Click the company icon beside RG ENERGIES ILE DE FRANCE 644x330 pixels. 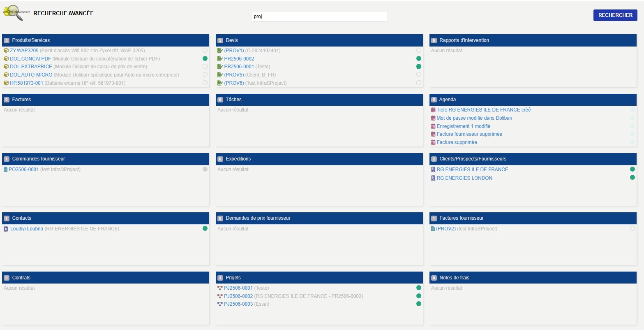[x=433, y=170]
